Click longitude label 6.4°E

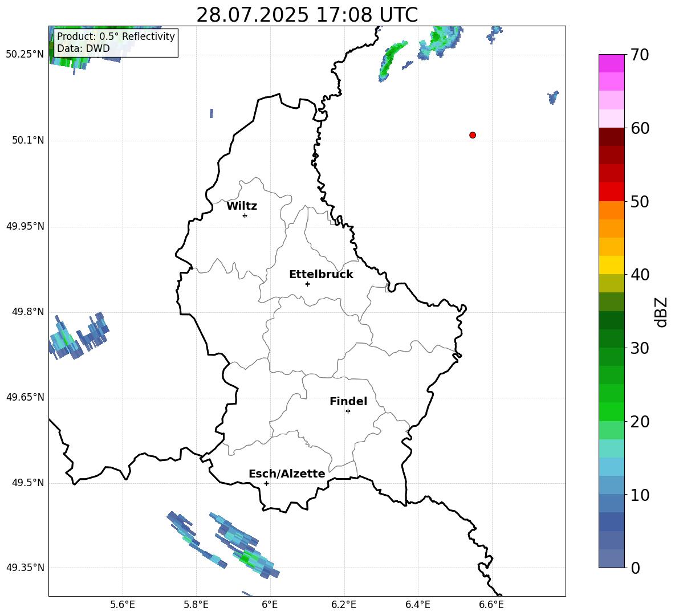pyautogui.click(x=417, y=605)
